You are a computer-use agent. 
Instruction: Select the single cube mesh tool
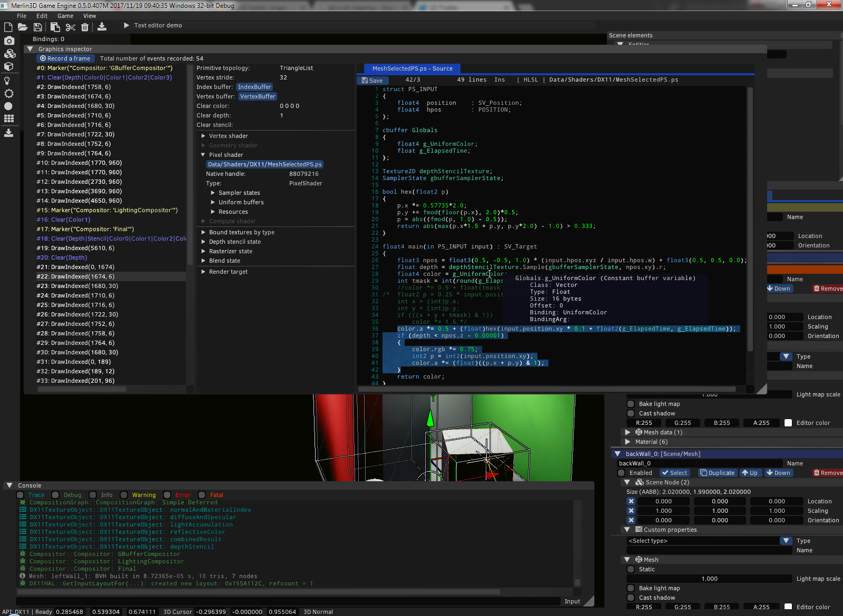click(x=9, y=67)
